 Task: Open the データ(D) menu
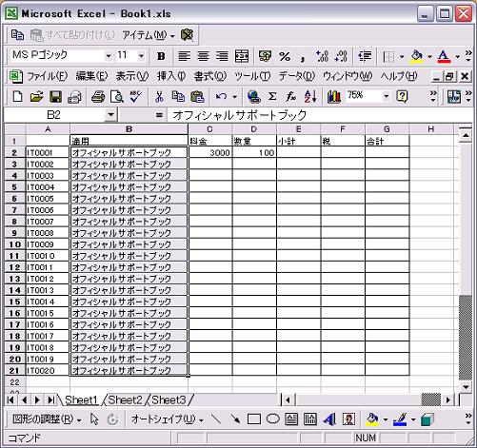(x=296, y=76)
